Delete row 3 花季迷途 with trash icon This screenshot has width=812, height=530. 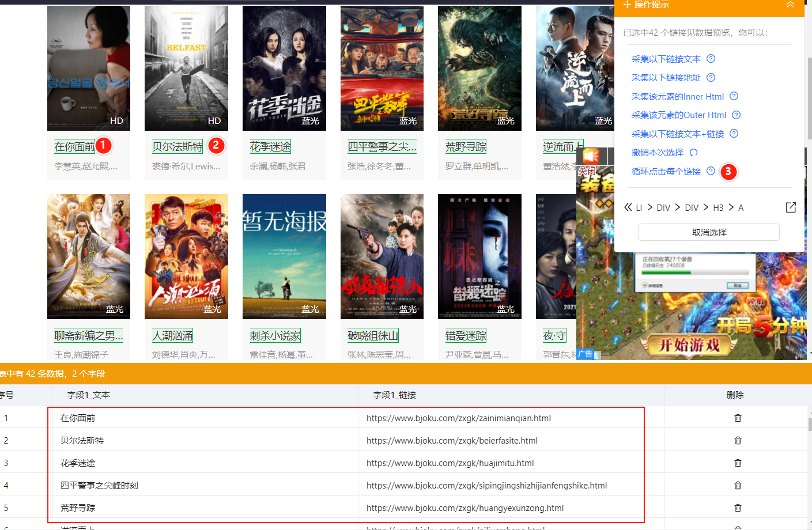[738, 463]
